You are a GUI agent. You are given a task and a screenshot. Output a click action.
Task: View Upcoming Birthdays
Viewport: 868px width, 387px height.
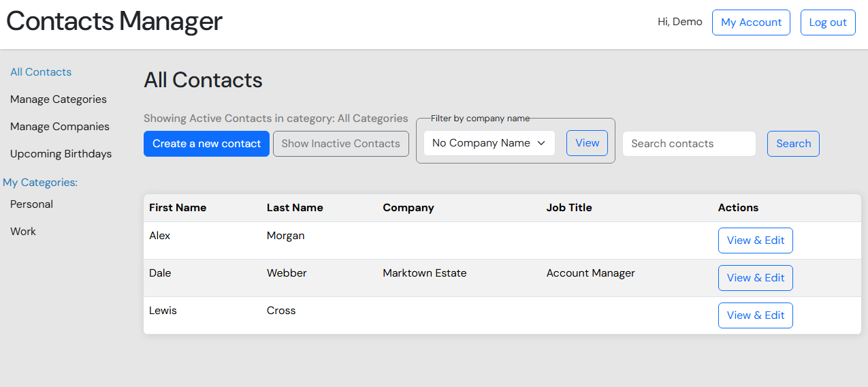[x=61, y=154]
